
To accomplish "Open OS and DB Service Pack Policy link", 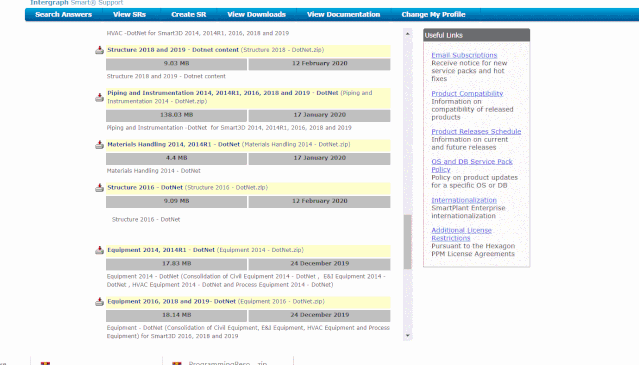I will click(472, 165).
